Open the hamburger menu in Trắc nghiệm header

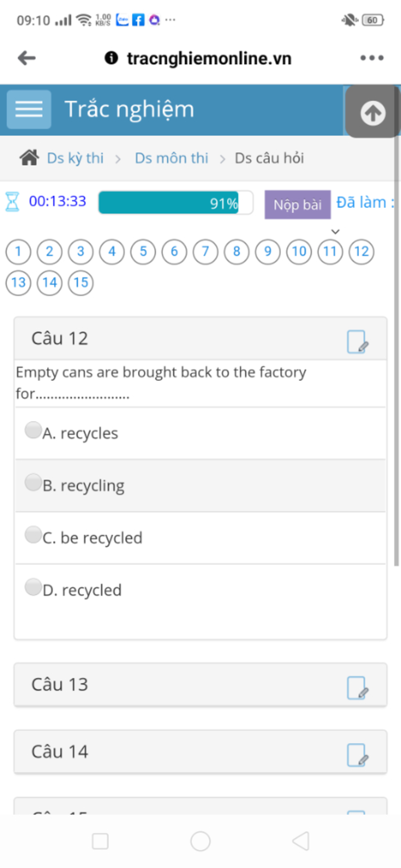[29, 109]
